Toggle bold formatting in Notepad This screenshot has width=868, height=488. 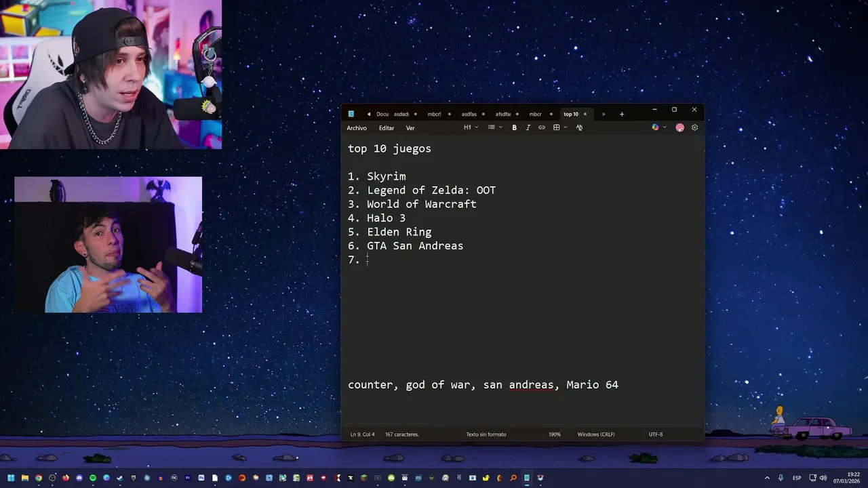click(514, 127)
